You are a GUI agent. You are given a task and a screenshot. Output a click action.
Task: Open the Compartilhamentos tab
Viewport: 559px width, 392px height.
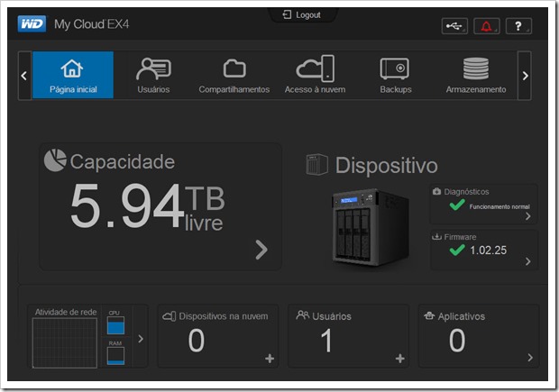pyautogui.click(x=234, y=75)
